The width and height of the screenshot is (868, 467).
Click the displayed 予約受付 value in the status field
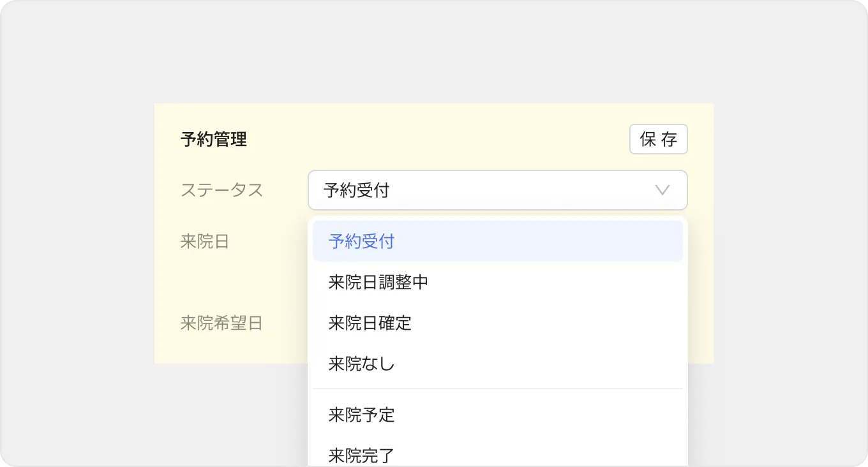[356, 190]
